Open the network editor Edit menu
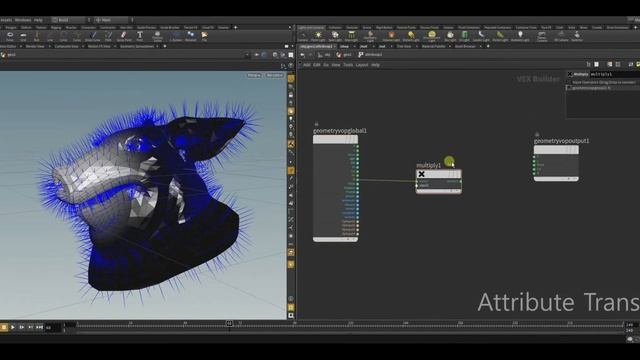Viewport: 640px width, 360px height. (x=317, y=65)
